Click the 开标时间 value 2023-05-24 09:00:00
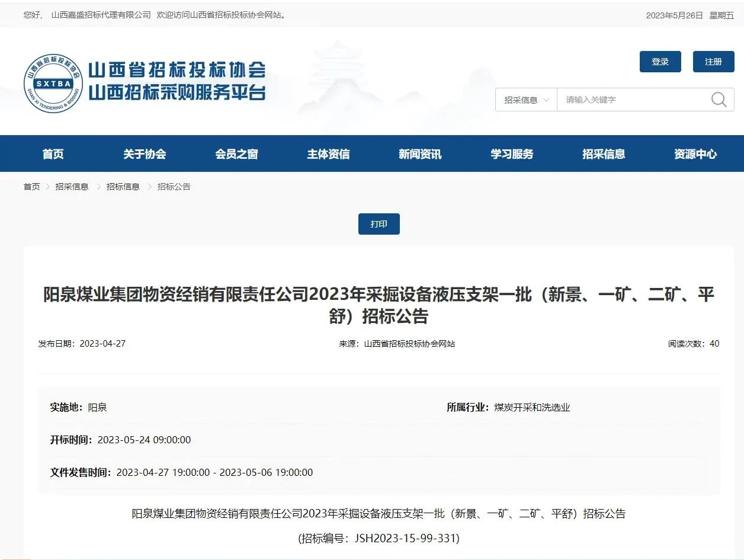 coord(144,440)
